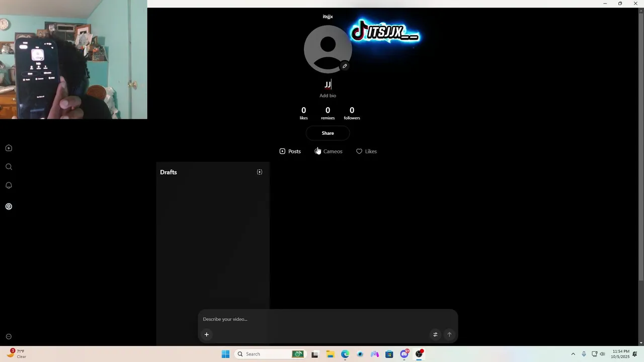This screenshot has height=362, width=644.
Task: Click the 0 likes counter
Action: 303,113
